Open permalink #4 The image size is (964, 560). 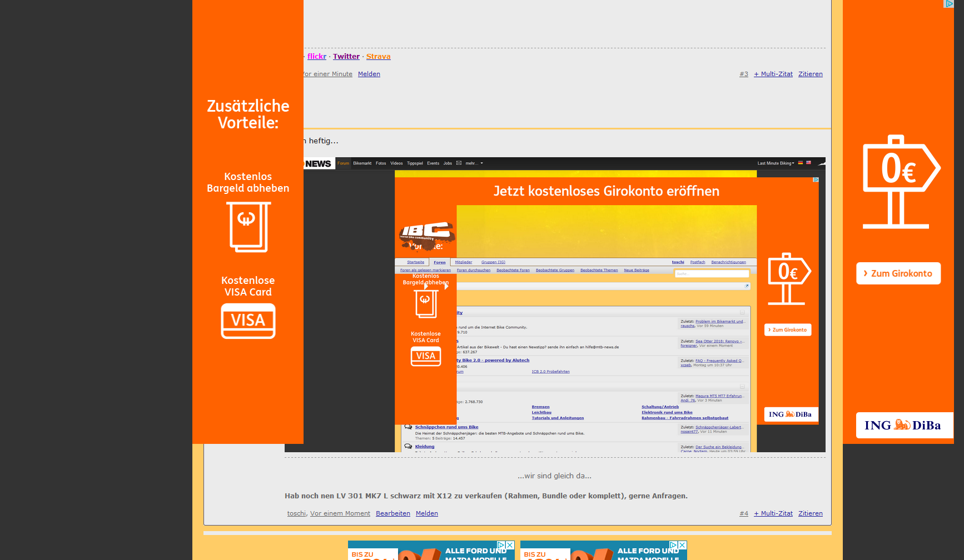coord(743,513)
